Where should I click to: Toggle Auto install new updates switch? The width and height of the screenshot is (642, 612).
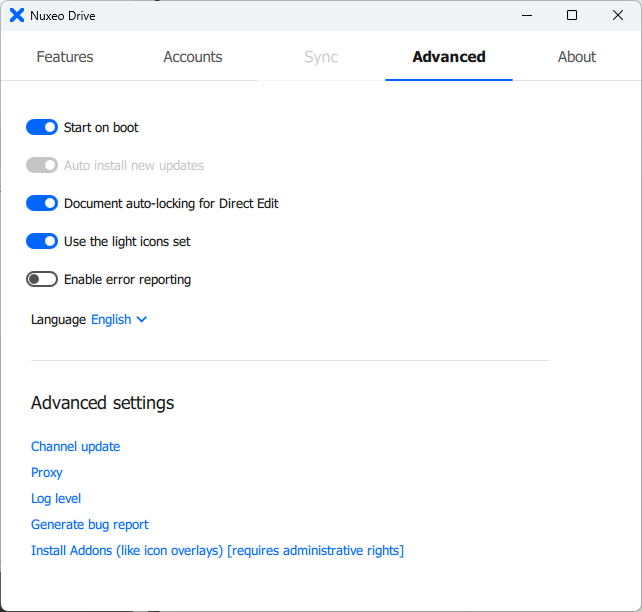(42, 165)
